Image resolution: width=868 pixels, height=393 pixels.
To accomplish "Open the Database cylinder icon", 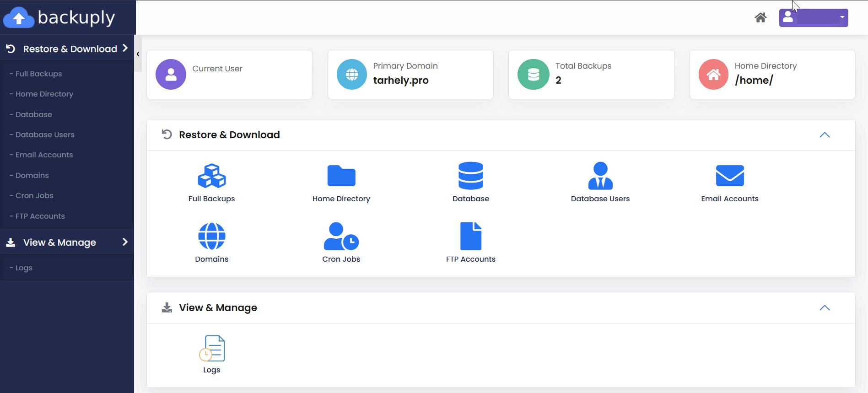I will (x=471, y=176).
